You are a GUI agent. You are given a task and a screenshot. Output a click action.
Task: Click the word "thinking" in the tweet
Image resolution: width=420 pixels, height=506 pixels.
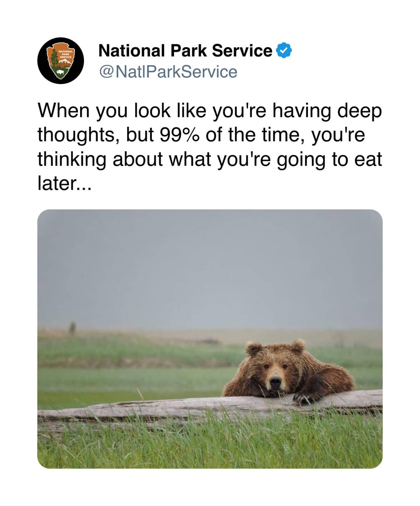(x=72, y=159)
